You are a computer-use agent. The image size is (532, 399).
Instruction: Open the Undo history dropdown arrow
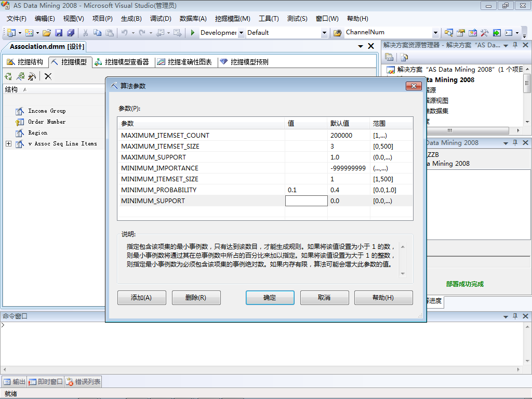pyautogui.click(x=133, y=33)
